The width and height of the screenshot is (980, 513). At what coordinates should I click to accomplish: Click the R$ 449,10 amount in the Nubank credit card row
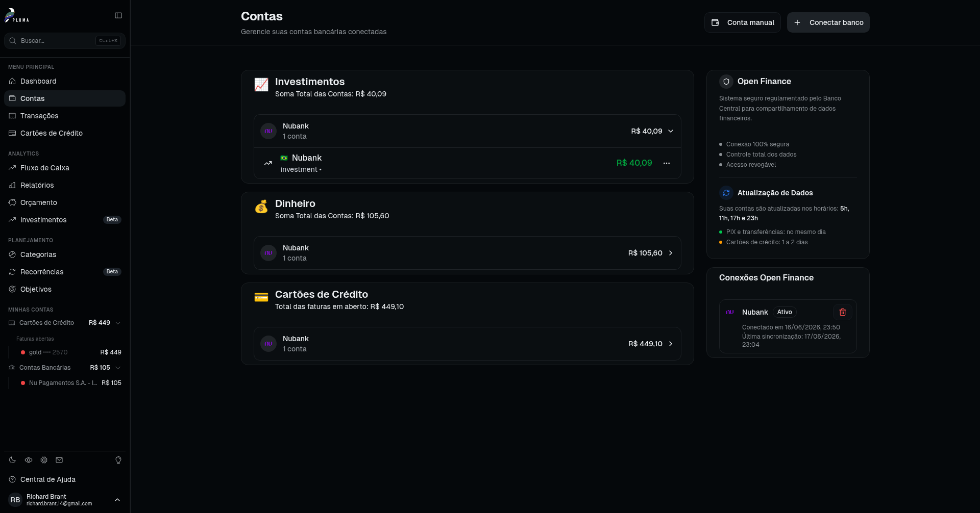[645, 344]
